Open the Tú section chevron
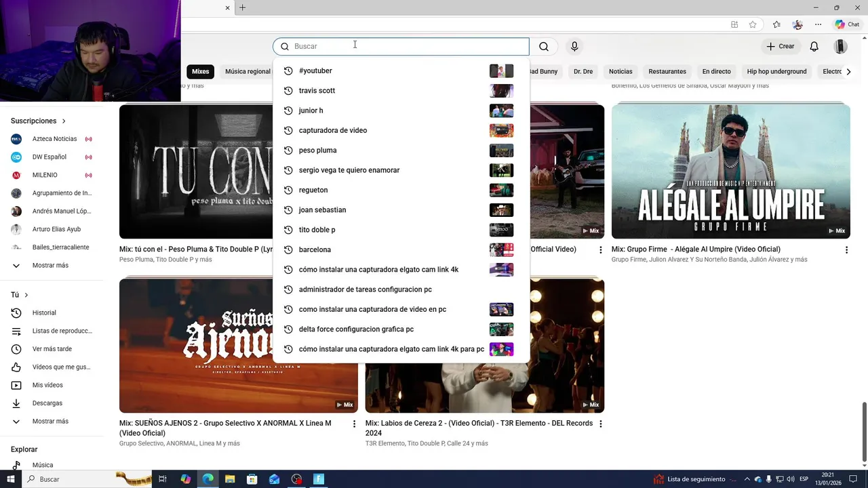Image resolution: width=868 pixels, height=488 pixels. click(x=26, y=295)
